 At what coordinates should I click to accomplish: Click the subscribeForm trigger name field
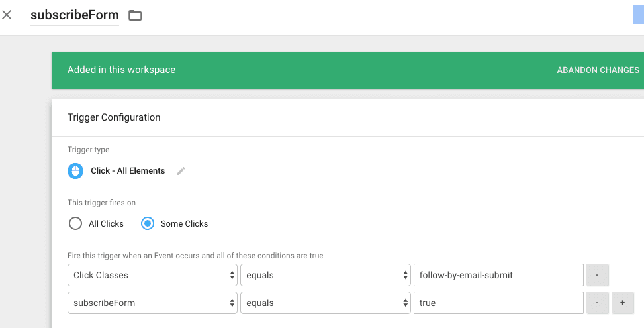pyautogui.click(x=74, y=15)
